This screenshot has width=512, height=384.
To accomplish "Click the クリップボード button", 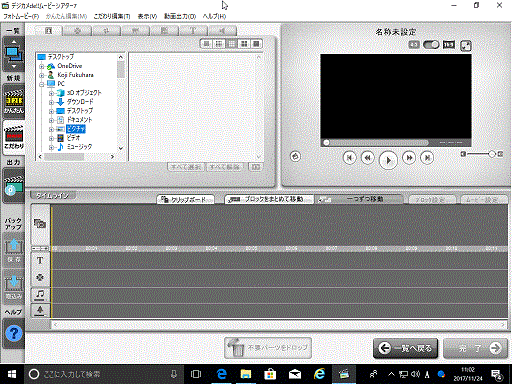I will pyautogui.click(x=186, y=199).
